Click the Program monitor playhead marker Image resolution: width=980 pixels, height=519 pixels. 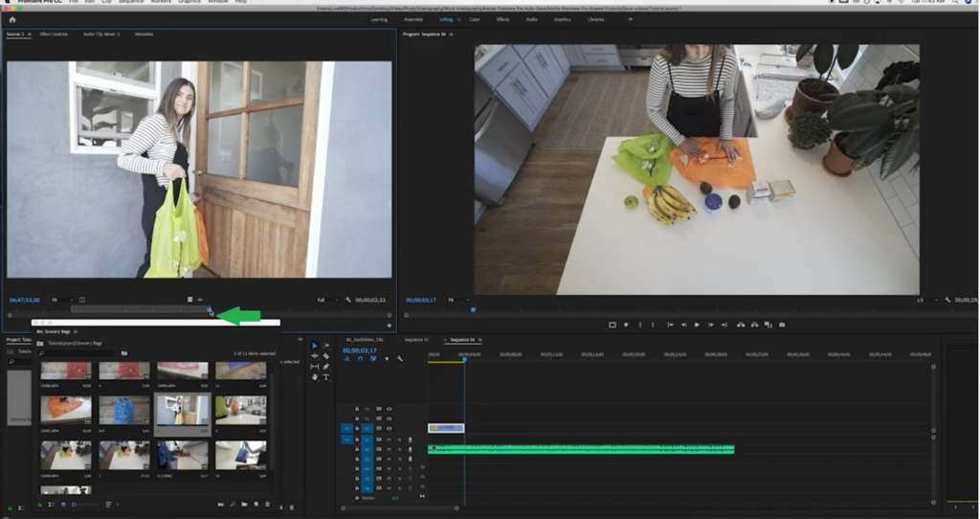click(x=473, y=309)
